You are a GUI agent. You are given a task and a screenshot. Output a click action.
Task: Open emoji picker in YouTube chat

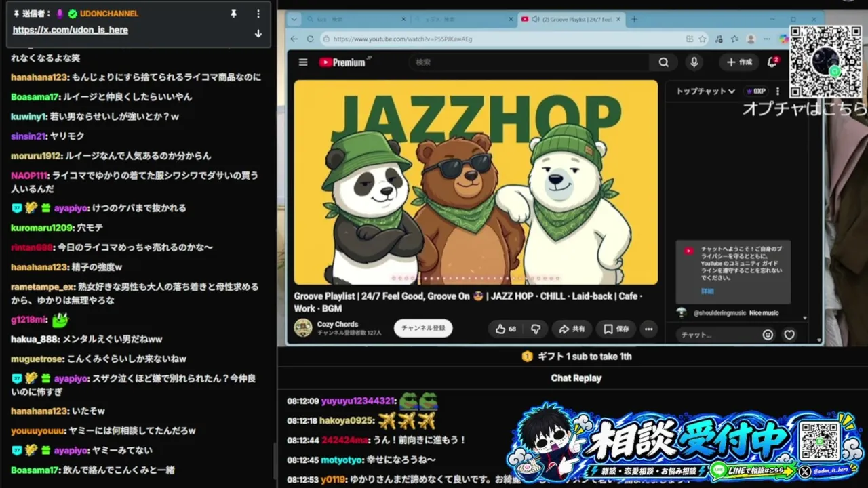[768, 335]
